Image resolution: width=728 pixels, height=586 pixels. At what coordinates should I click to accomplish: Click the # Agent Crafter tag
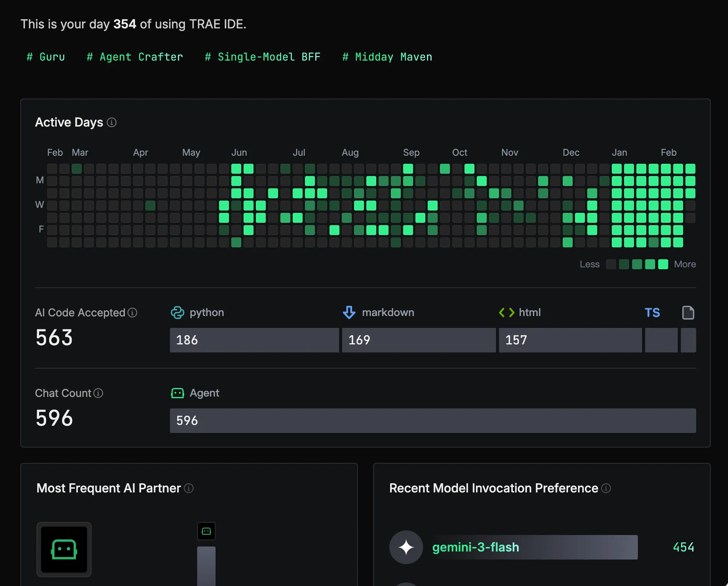(x=135, y=57)
